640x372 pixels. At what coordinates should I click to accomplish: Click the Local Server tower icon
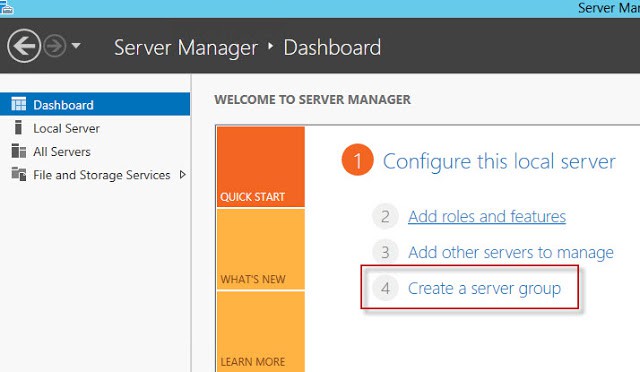tap(18, 127)
